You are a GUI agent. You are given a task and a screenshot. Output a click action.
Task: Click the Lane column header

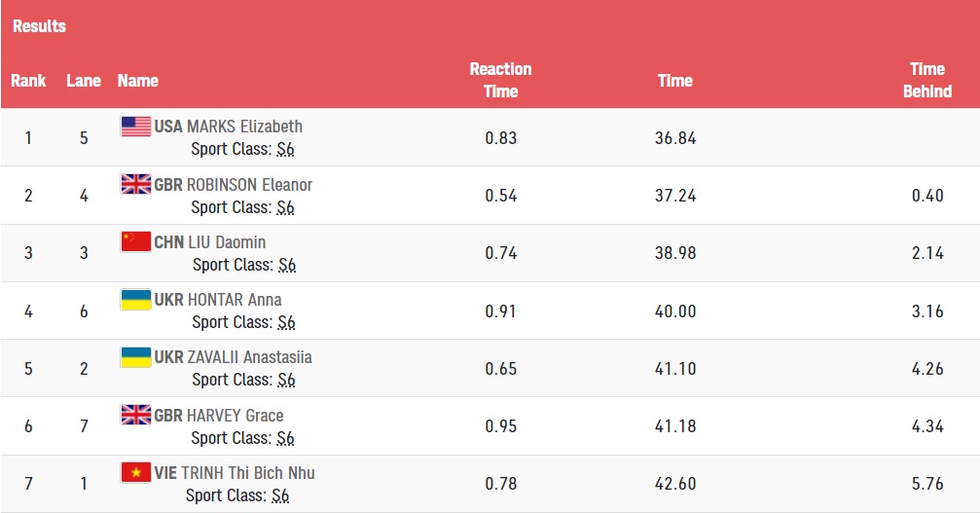click(x=84, y=81)
